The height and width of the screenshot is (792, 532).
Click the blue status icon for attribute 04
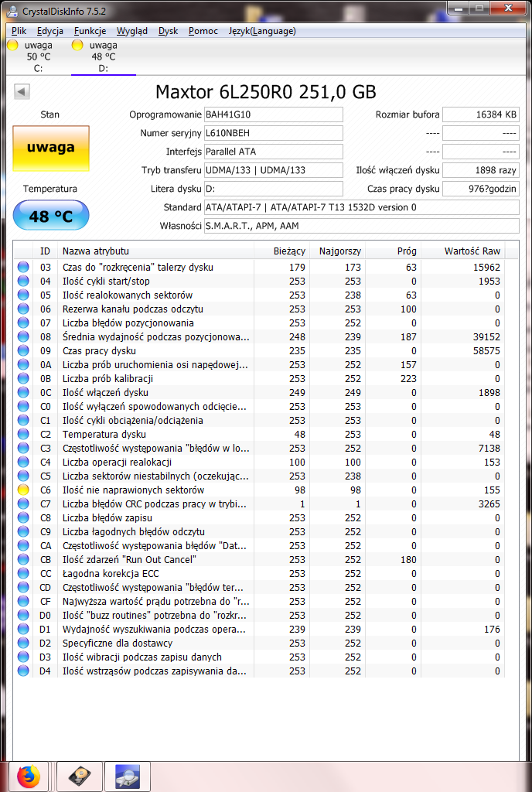click(x=23, y=282)
